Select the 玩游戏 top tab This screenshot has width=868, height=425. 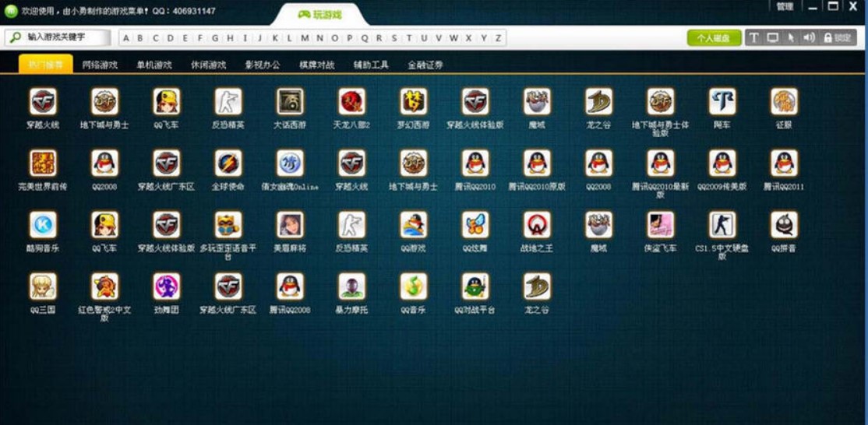coord(319,14)
